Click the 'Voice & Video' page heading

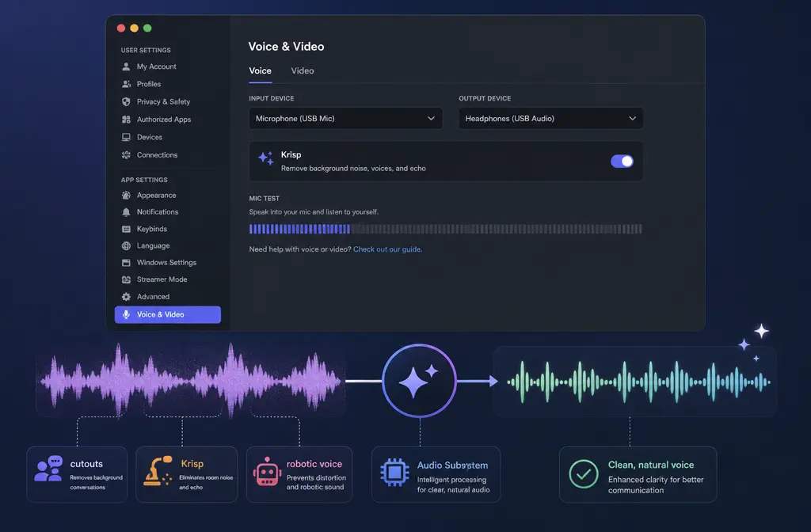[286, 47]
